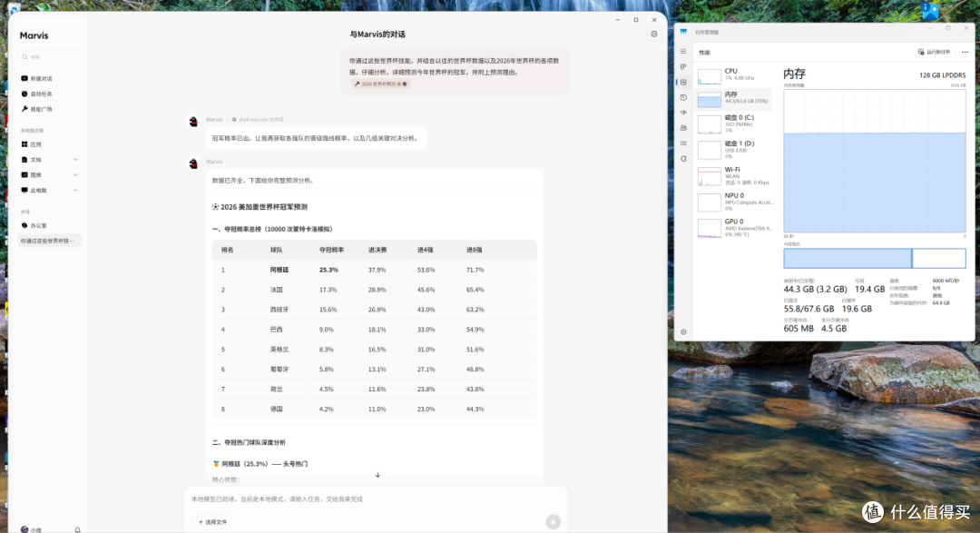Click the 128 GB LPDDR5 label

click(x=942, y=75)
